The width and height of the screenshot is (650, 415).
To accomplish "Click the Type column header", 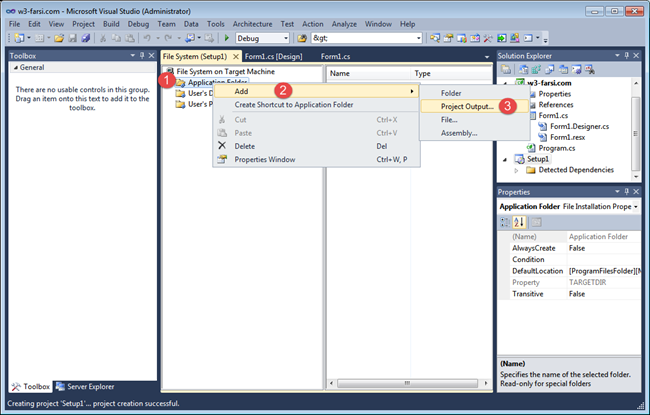I will click(x=451, y=73).
